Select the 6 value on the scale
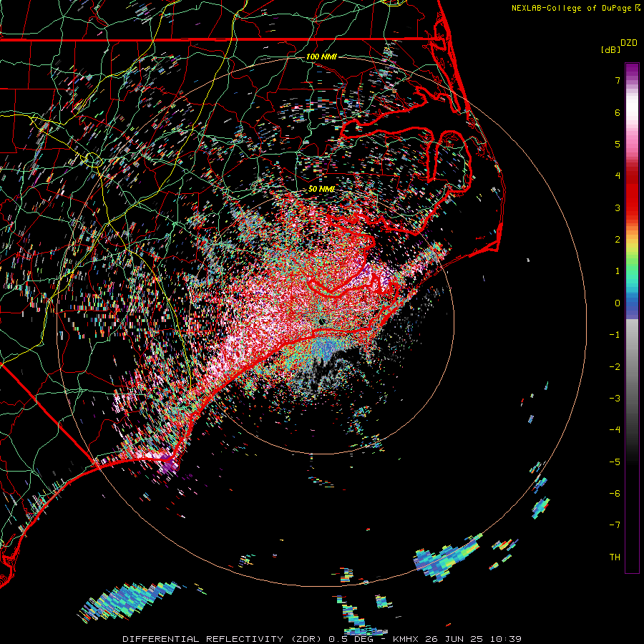The width and height of the screenshot is (644, 644). 618,112
